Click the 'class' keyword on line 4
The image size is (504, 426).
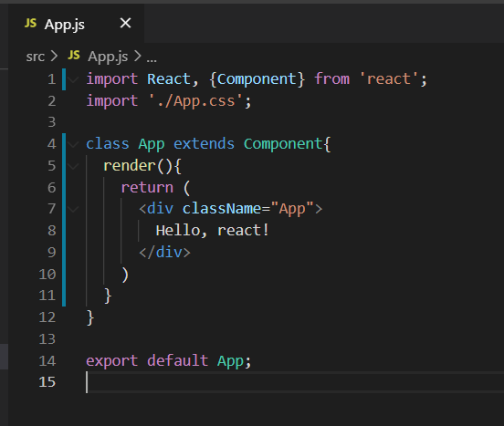click(108, 144)
